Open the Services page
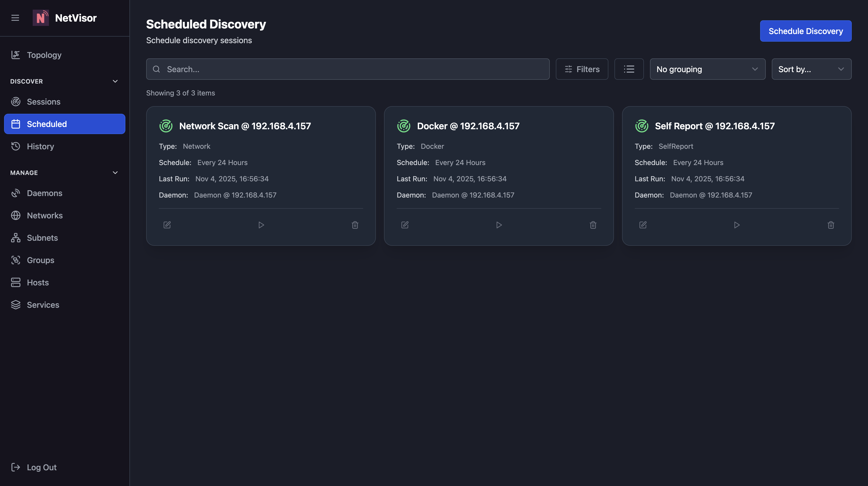 [x=65, y=305]
